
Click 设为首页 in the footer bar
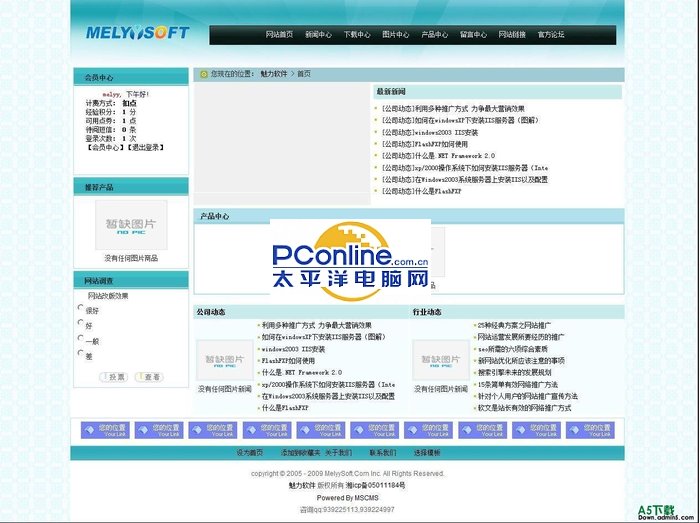tap(250, 452)
